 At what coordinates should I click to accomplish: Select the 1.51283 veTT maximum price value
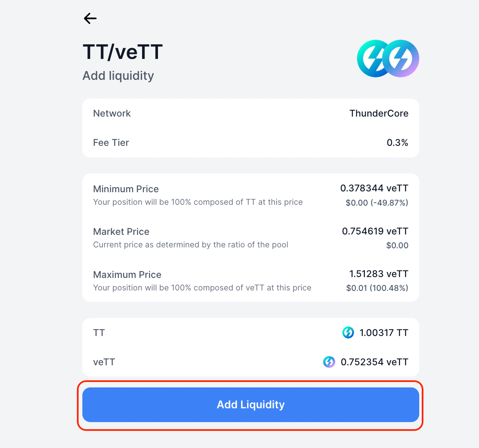(x=379, y=274)
